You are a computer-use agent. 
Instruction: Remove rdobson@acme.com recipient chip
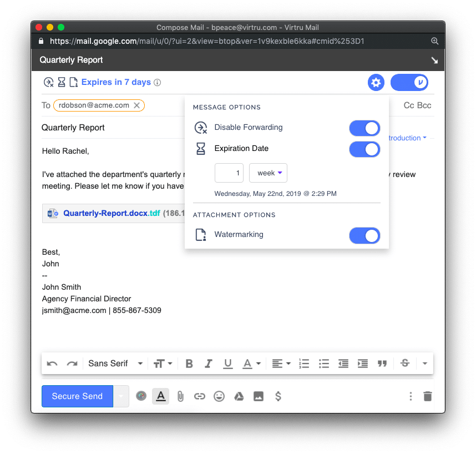[x=136, y=105]
